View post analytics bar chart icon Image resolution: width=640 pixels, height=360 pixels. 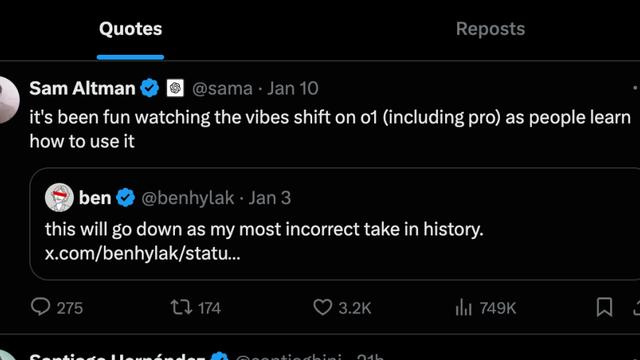click(463, 307)
